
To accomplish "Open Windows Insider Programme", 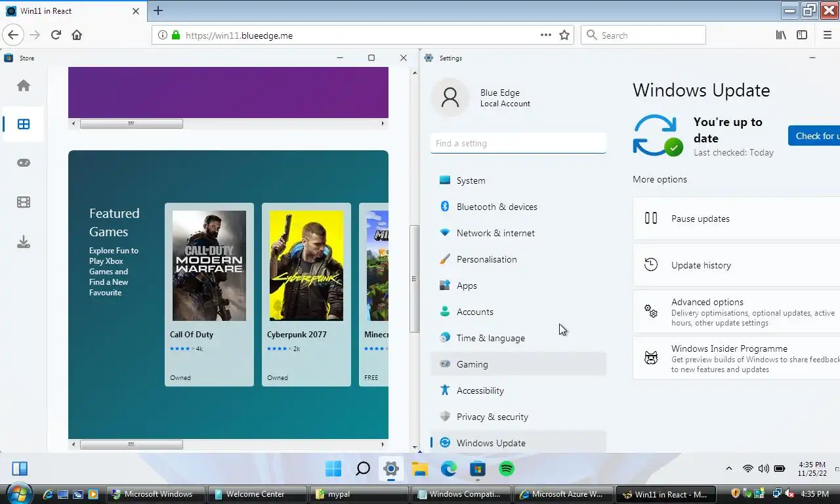I will (736, 358).
